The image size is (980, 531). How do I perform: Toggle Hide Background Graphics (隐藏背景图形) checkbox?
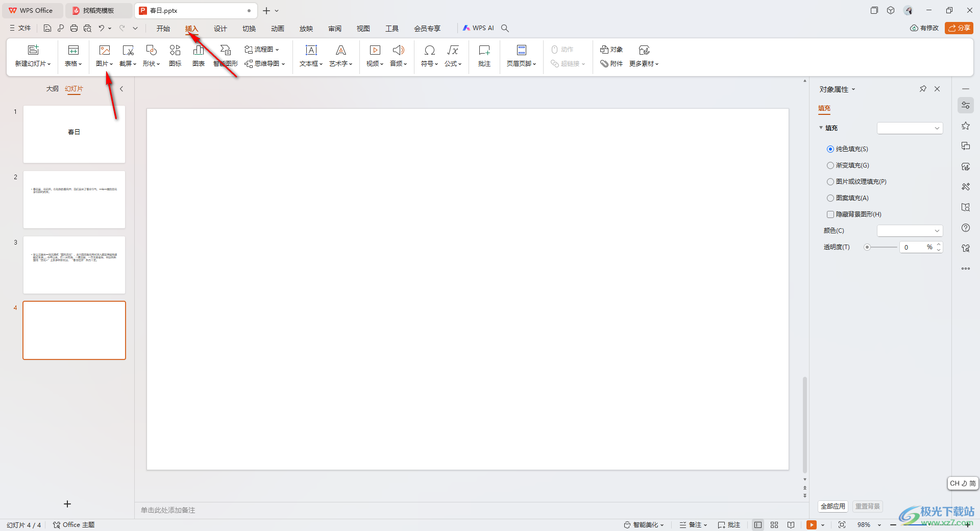[x=830, y=214]
